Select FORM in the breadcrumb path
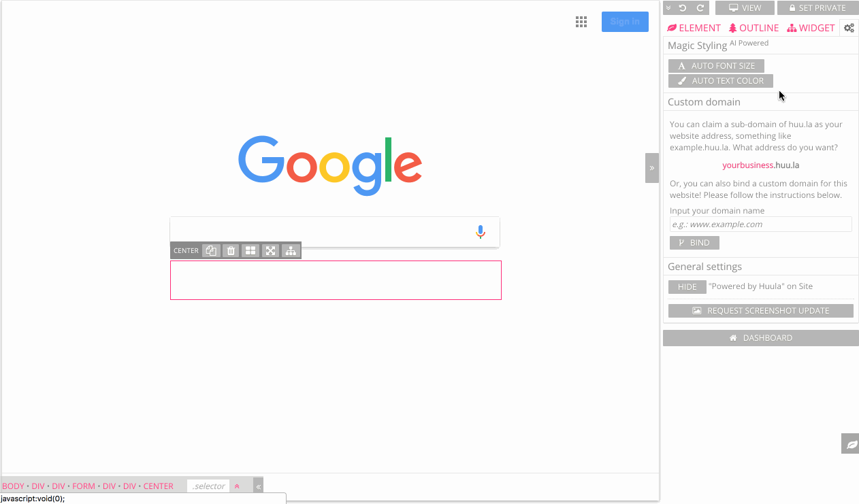 point(84,486)
